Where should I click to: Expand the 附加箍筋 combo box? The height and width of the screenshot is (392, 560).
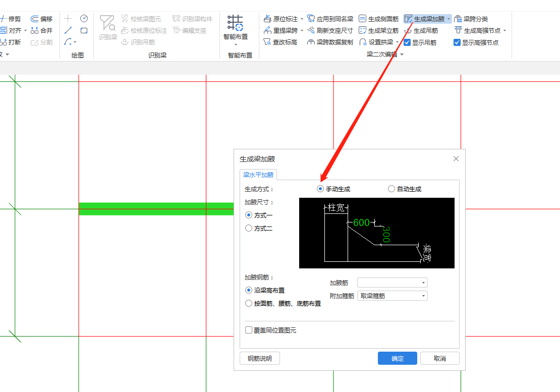[x=392, y=296]
